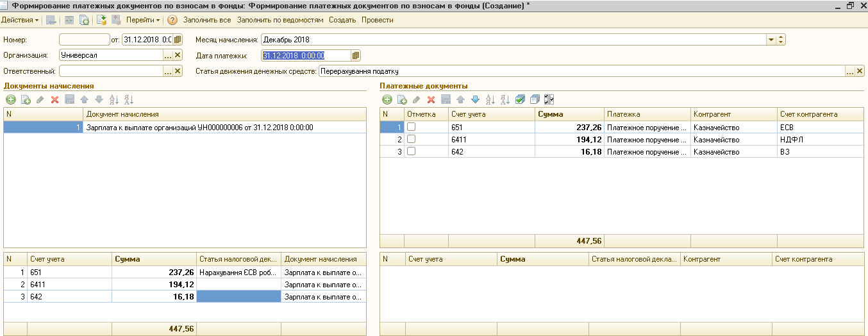Click Заполнить по ведомостям button
This screenshot has height=336, width=868.
point(280,20)
